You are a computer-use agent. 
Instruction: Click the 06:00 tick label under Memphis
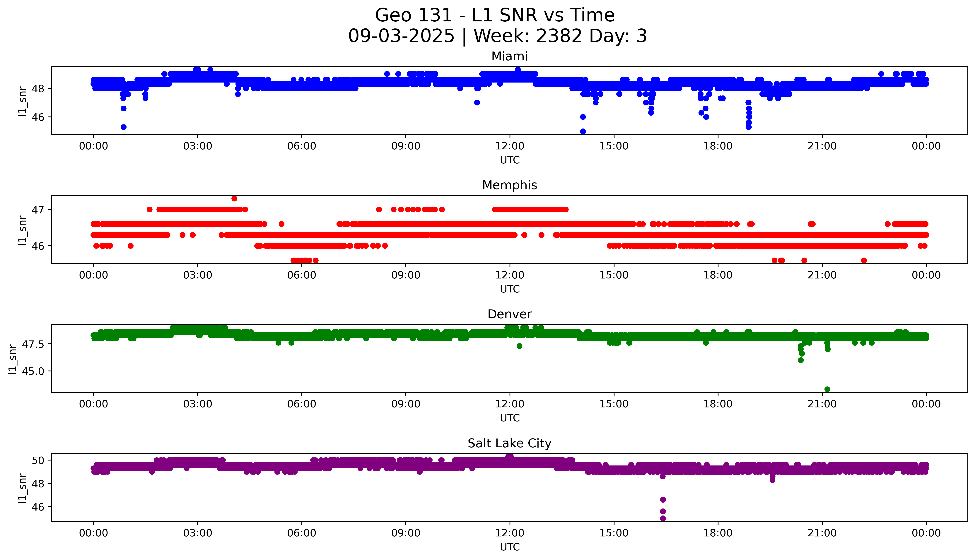pyautogui.click(x=301, y=275)
